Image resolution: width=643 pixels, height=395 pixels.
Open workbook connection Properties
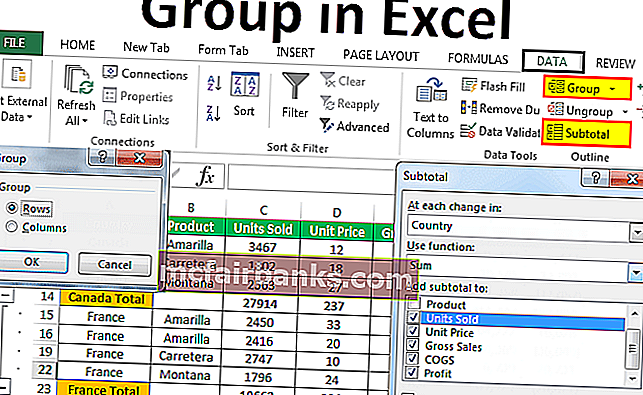coord(137,96)
